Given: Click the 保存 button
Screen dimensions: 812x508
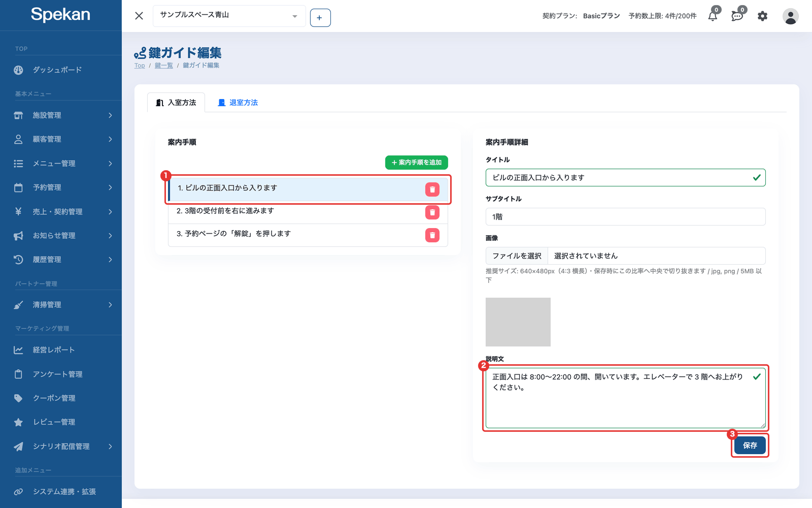Looking at the screenshot, I should pos(750,446).
